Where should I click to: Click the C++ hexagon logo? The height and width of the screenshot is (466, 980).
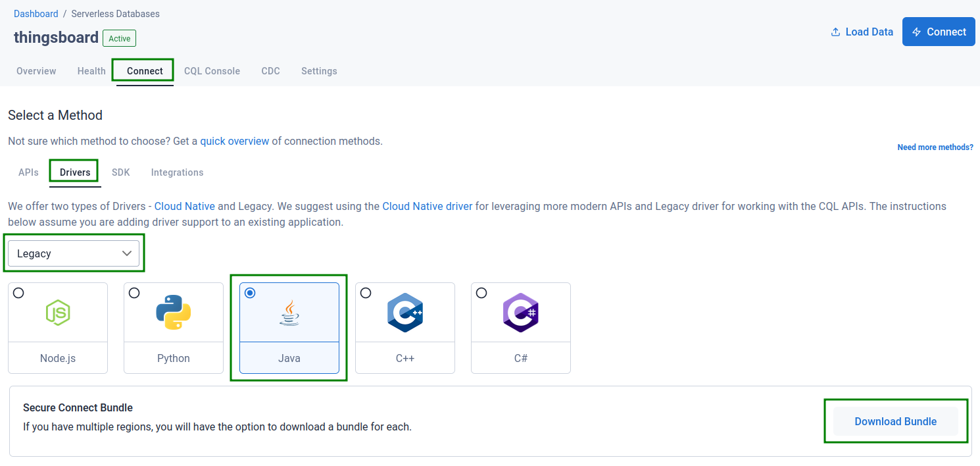point(405,313)
